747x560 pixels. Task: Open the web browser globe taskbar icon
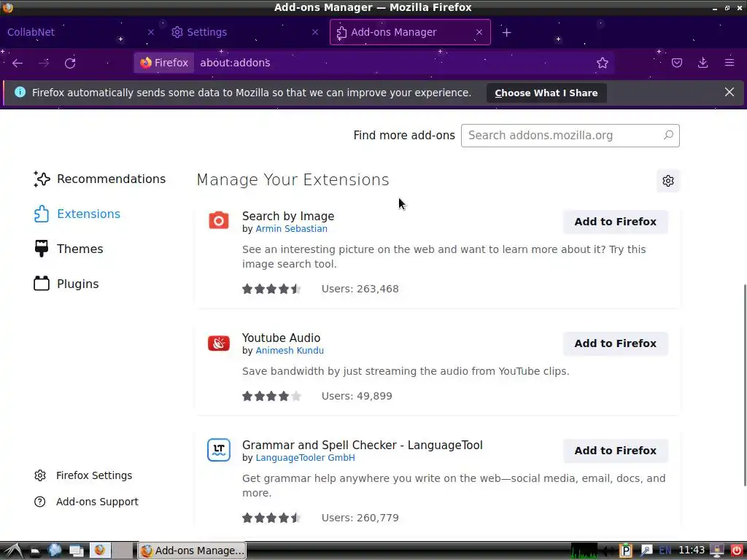tap(54, 551)
